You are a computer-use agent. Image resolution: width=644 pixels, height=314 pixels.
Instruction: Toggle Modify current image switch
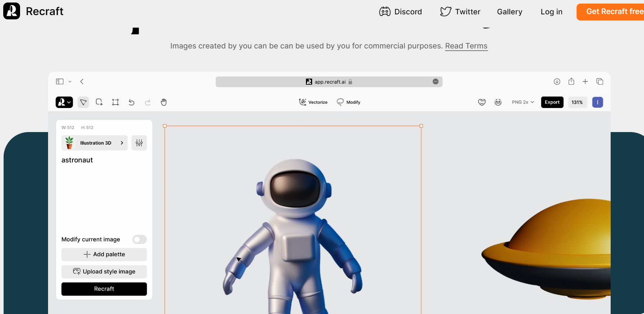(x=139, y=239)
